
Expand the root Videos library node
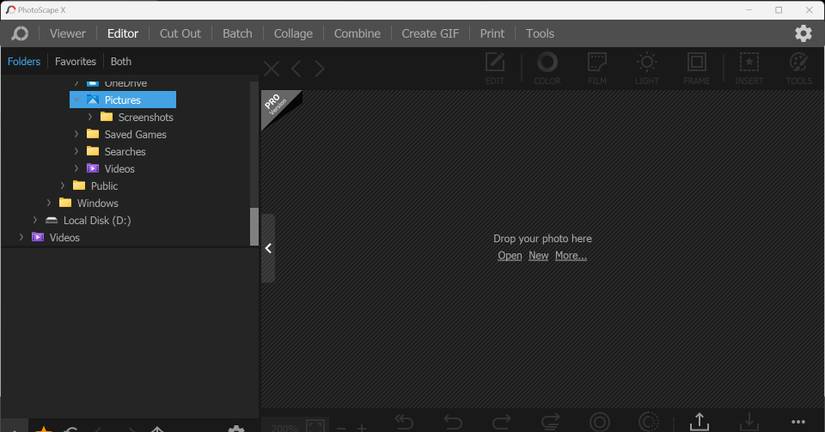22,237
